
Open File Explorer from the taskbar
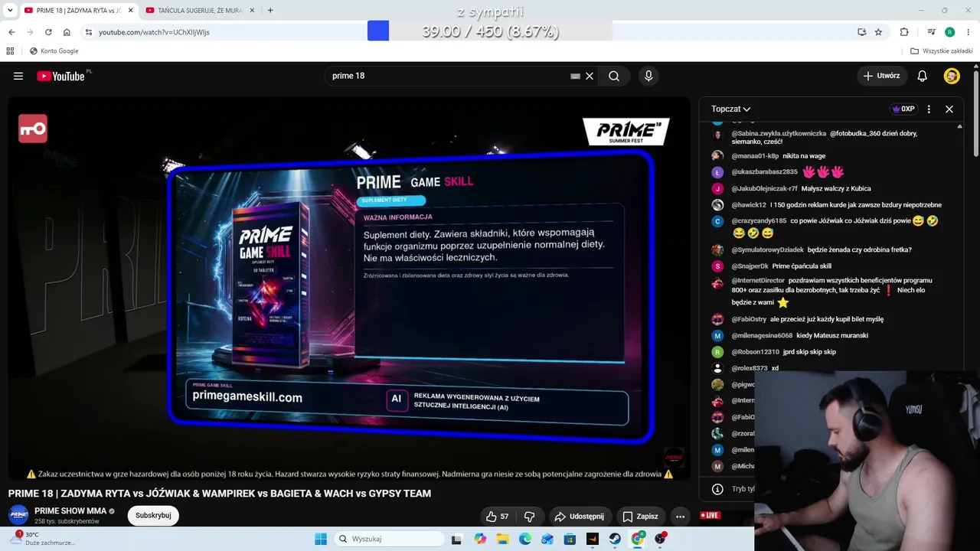tap(502, 539)
